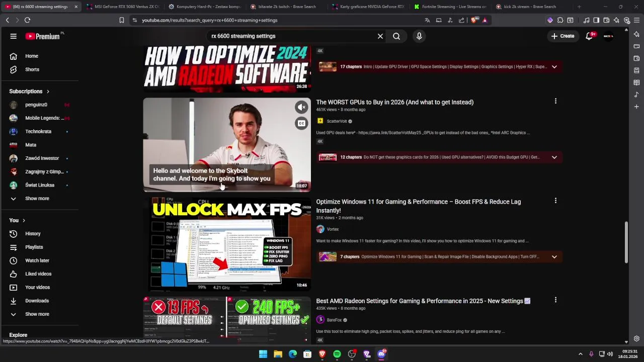Open File Explorer from taskbar
The height and width of the screenshot is (362, 644).
coord(278,354)
